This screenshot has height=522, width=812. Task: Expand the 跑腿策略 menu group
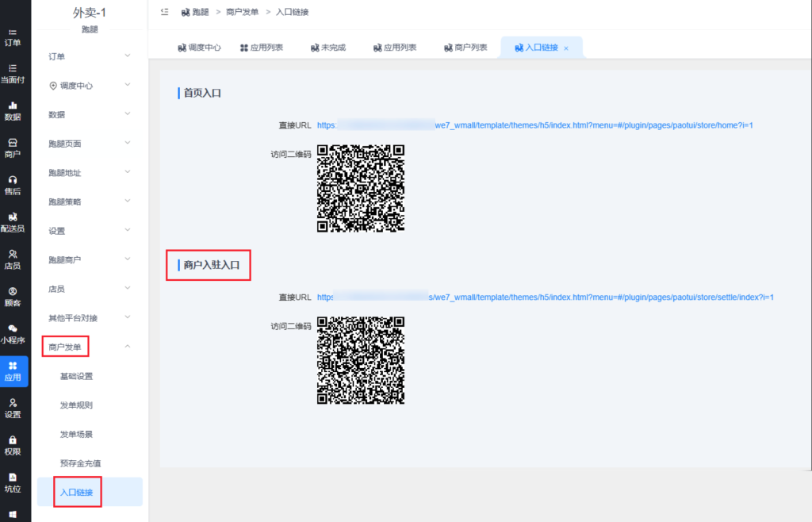pos(89,202)
